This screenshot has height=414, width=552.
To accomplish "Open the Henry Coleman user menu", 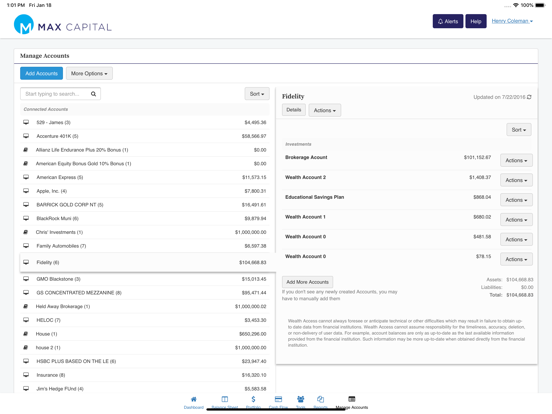I will click(x=512, y=21).
